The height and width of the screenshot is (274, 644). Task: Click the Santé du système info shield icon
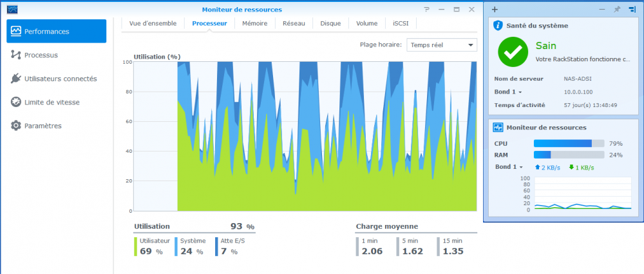point(498,25)
